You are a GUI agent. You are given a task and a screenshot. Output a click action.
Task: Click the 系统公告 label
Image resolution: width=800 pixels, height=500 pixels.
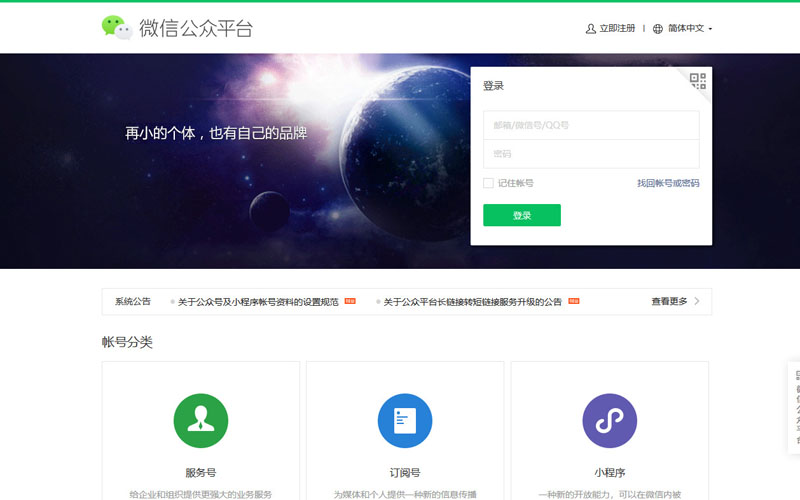(133, 301)
